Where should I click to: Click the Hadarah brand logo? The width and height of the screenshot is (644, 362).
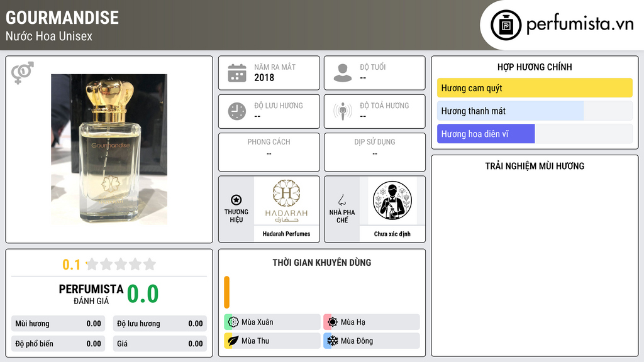pos(286,201)
